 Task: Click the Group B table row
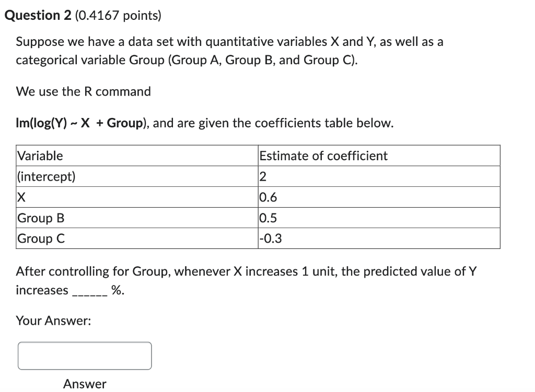click(40, 218)
